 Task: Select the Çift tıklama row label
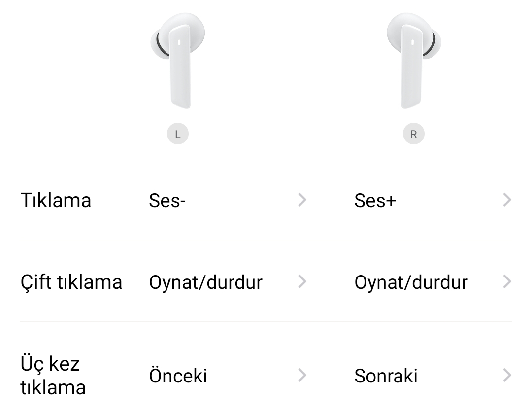click(x=71, y=282)
